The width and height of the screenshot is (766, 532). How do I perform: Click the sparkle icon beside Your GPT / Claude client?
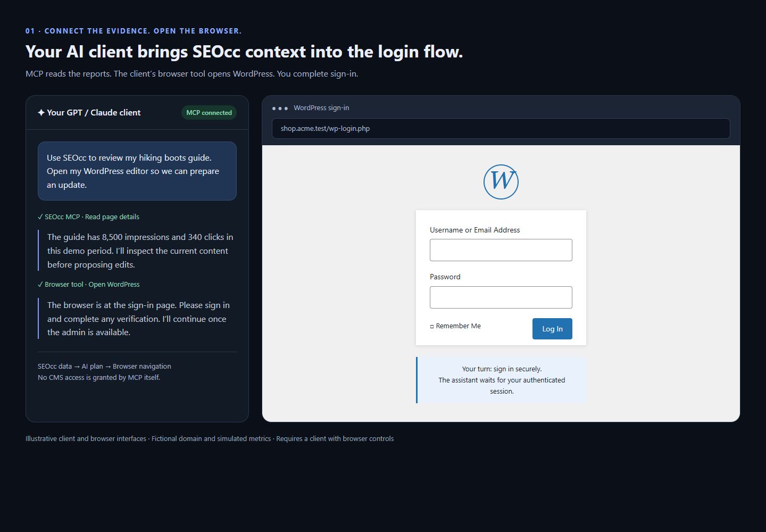(x=41, y=113)
